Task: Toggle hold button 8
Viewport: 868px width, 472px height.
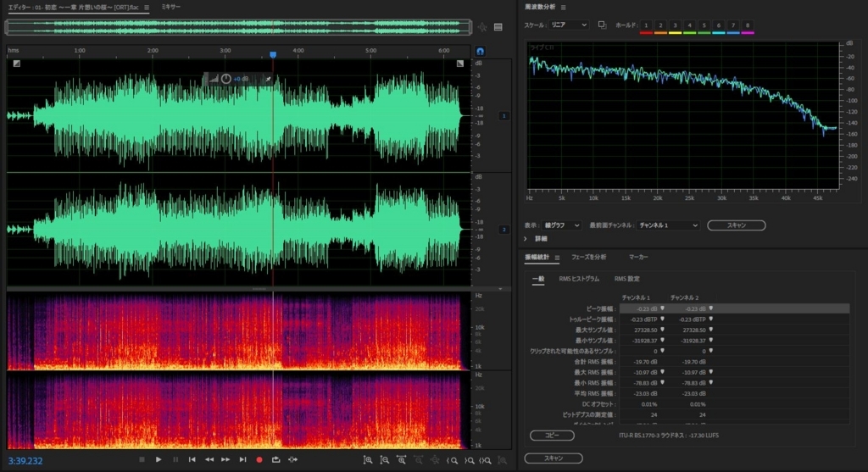Action: [748, 25]
